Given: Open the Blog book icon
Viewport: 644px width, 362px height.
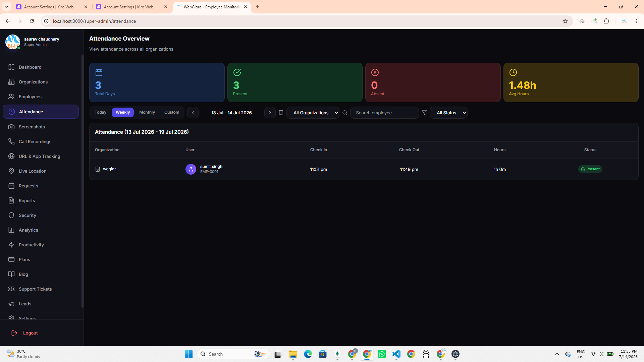Looking at the screenshot, I should (11, 274).
